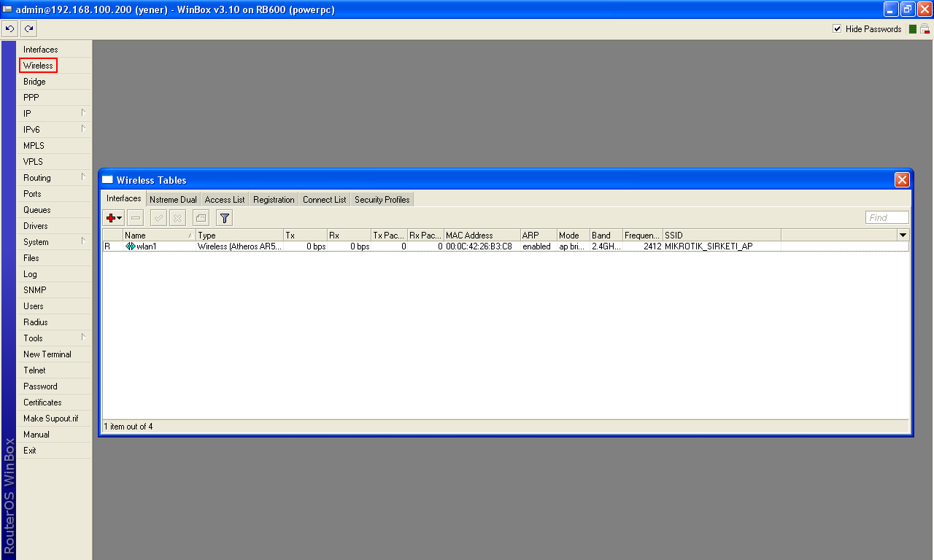Image resolution: width=934 pixels, height=560 pixels.
Task: Click the Comment toolbar button
Action: click(x=201, y=217)
